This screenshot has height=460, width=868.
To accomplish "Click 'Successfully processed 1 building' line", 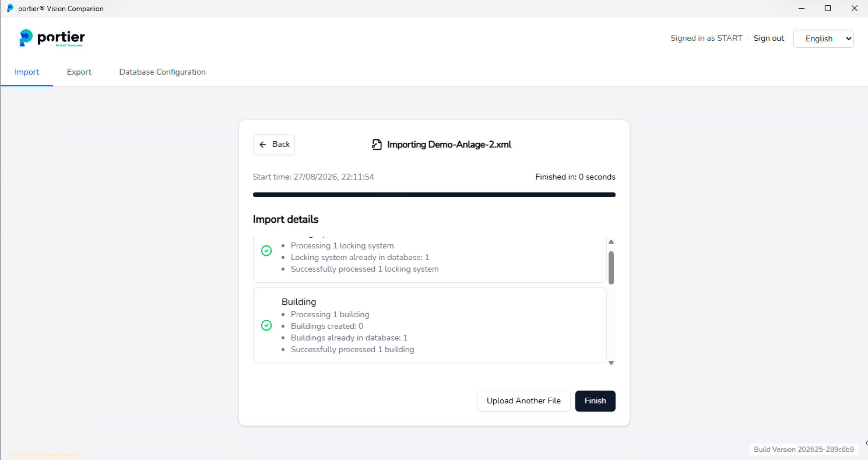I will click(x=352, y=349).
